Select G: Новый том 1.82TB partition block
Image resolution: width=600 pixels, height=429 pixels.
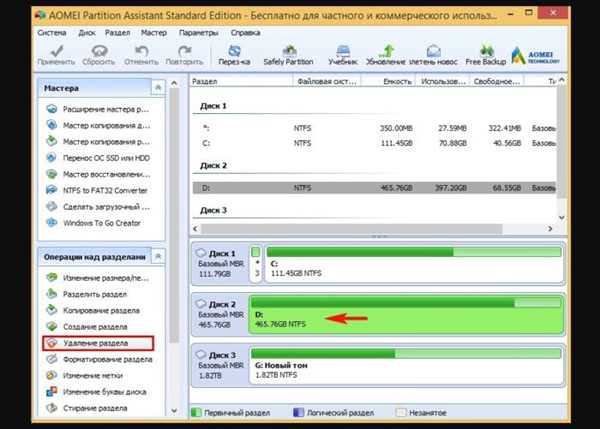406,365
